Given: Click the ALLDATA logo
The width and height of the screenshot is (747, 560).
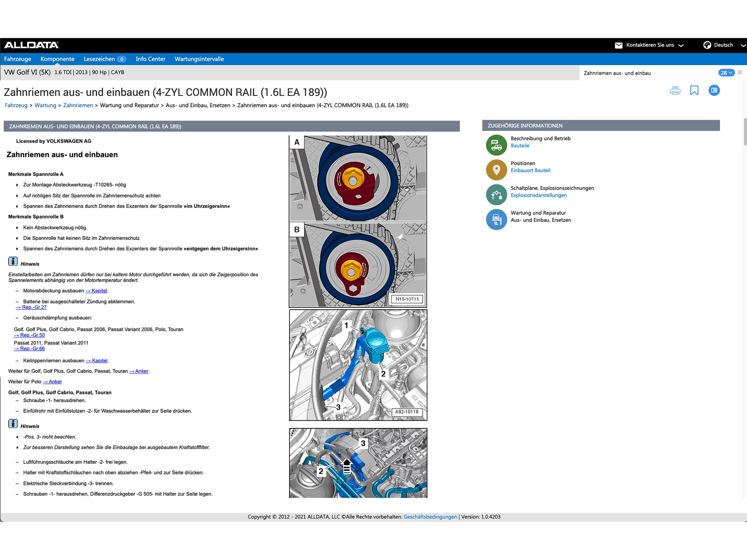Looking at the screenshot, I should click(31, 45).
